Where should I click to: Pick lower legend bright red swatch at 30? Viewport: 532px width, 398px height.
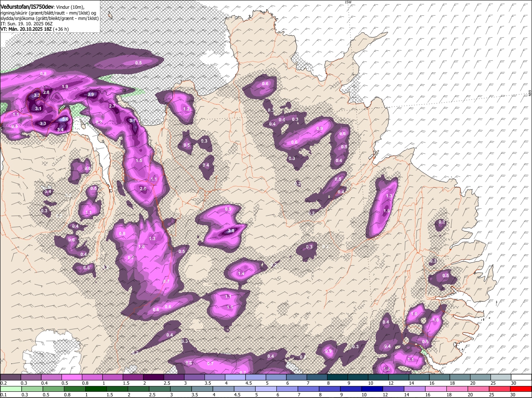coord(522,389)
